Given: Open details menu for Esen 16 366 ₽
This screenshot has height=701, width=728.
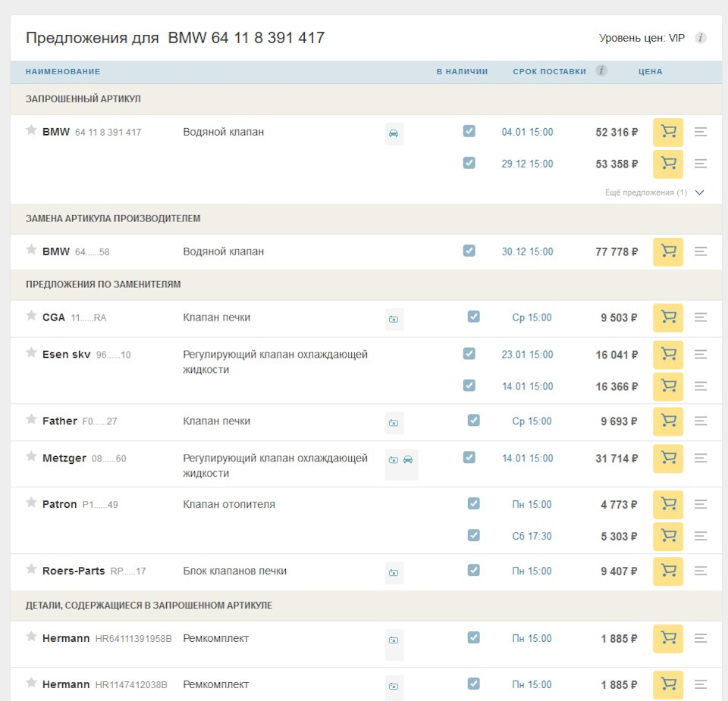Looking at the screenshot, I should pos(701,386).
